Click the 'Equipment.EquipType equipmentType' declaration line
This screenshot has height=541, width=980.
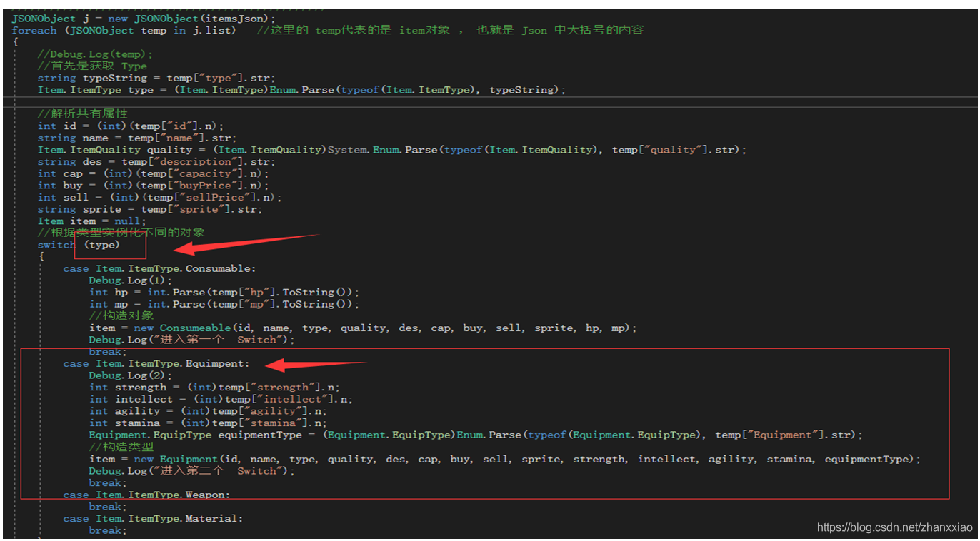476,435
